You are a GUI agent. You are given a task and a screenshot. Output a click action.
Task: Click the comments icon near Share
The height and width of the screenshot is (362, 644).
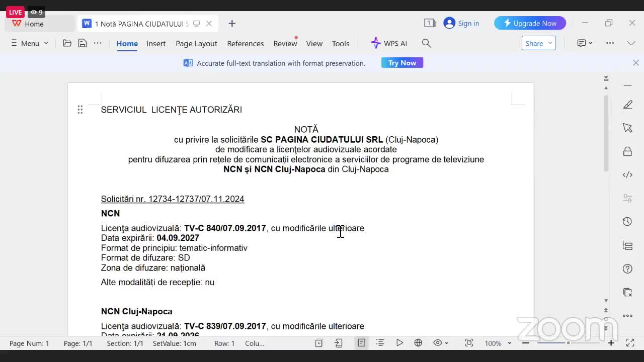pyautogui.click(x=584, y=43)
